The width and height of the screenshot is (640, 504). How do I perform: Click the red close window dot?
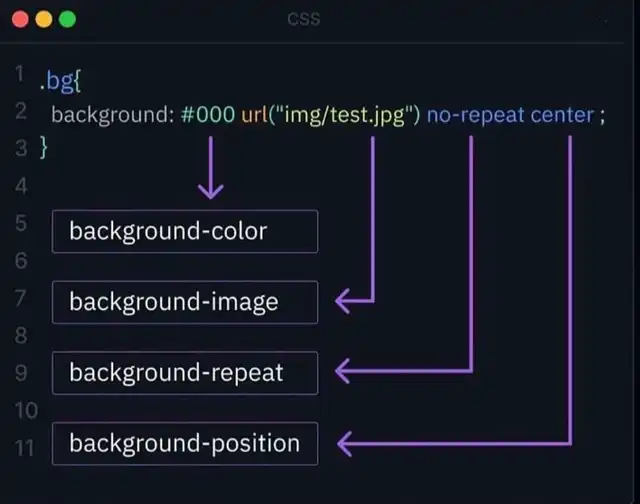coord(21,20)
